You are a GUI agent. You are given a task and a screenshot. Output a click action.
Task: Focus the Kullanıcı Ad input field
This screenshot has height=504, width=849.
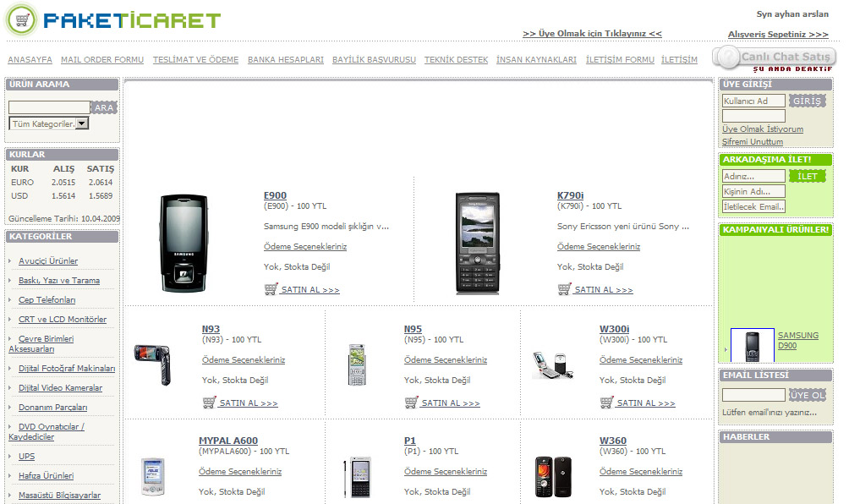(753, 101)
